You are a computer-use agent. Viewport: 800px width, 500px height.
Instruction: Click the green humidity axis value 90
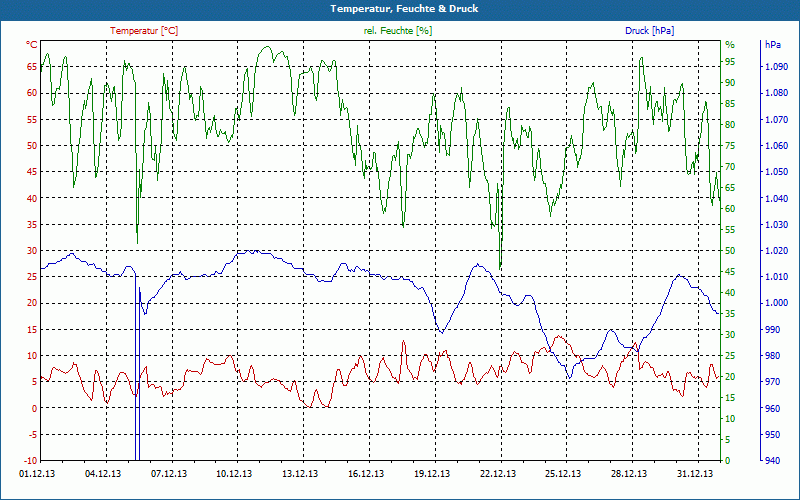tap(730, 83)
